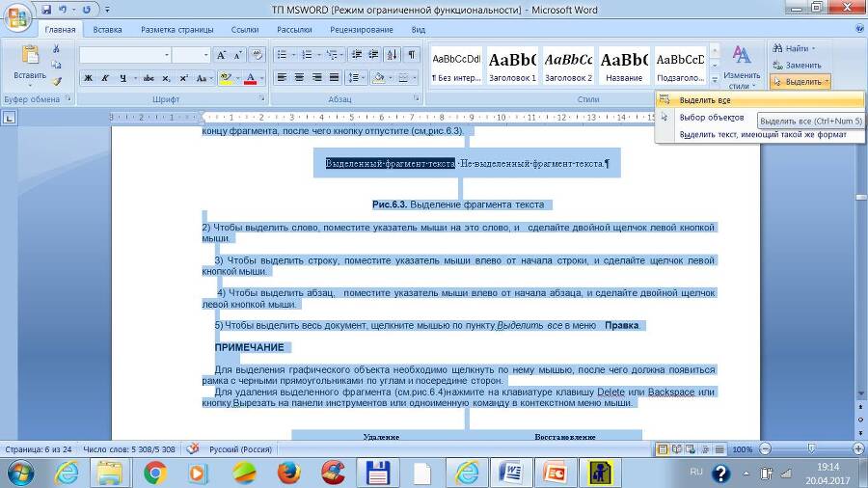The image size is (868, 488).
Task: Decrease font size with shrink font icon
Action: tap(238, 55)
